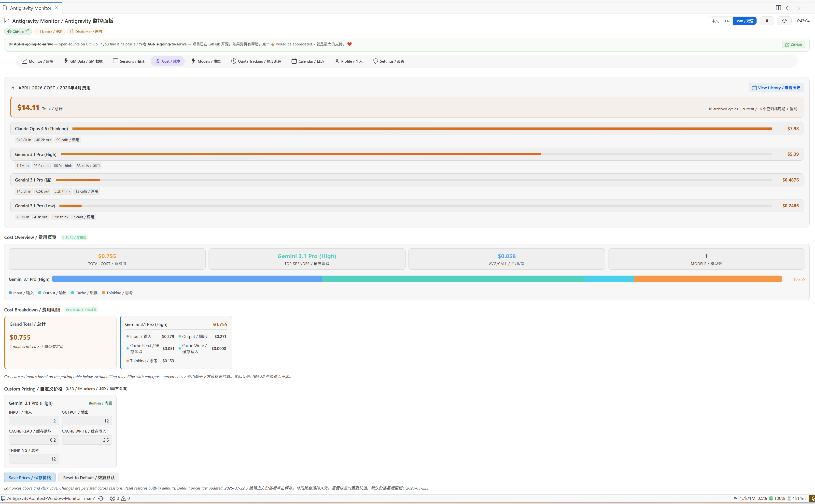
Task: Click the 99 calls / 调用 chip
Action: (68, 140)
